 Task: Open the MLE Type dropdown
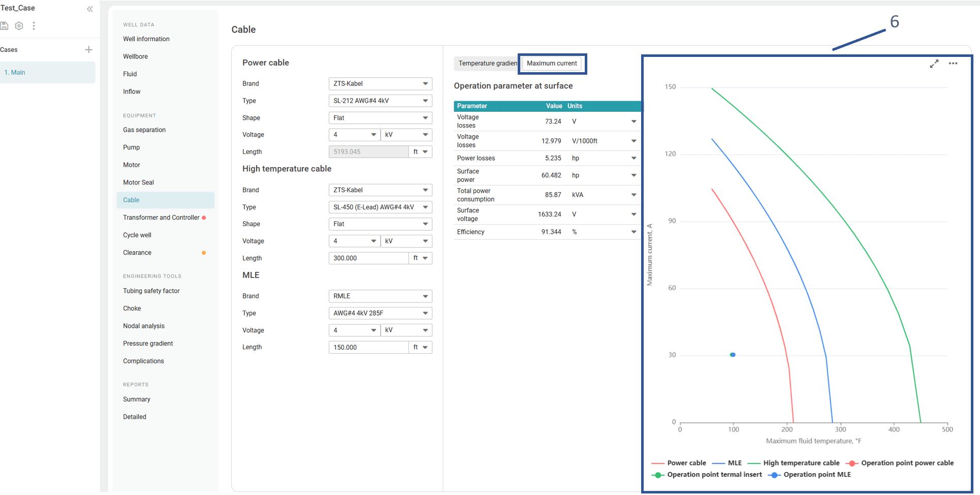tap(380, 314)
